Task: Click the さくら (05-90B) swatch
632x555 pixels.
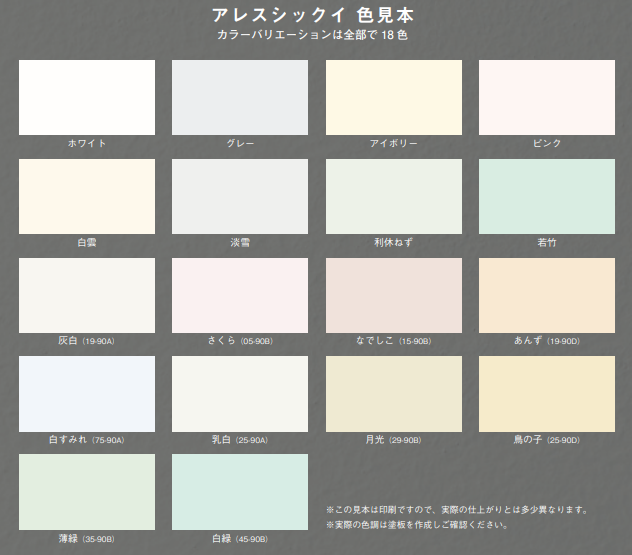Action: click(x=240, y=295)
